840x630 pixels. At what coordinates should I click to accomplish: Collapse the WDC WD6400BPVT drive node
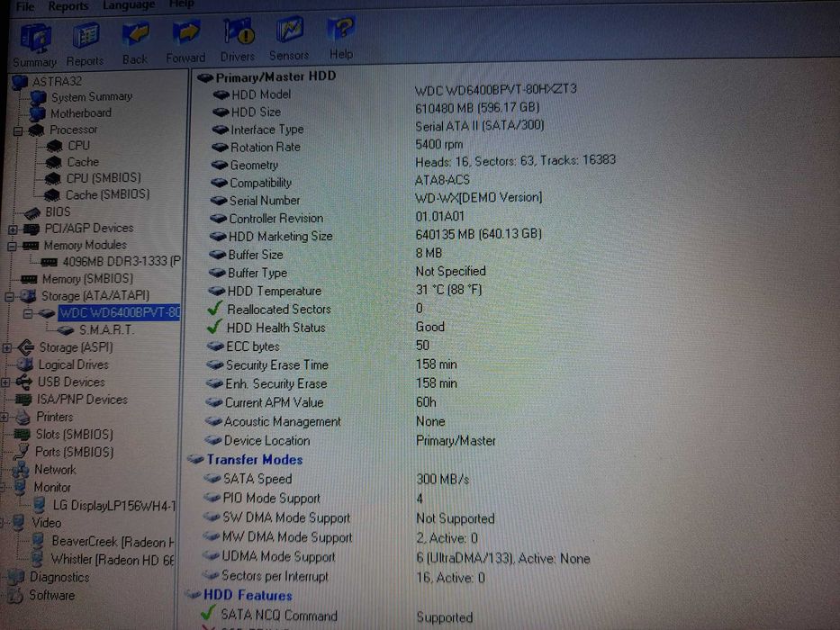[28, 313]
